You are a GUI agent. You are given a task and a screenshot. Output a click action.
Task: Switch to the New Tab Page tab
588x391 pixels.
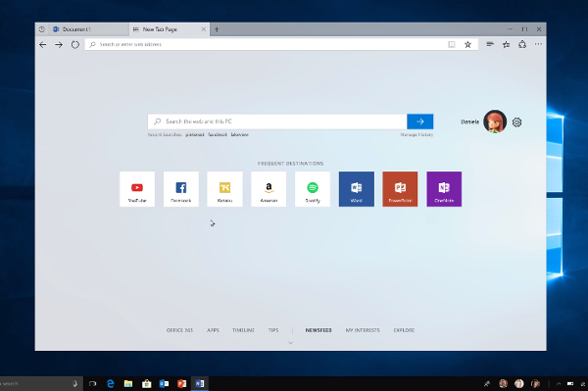169,29
